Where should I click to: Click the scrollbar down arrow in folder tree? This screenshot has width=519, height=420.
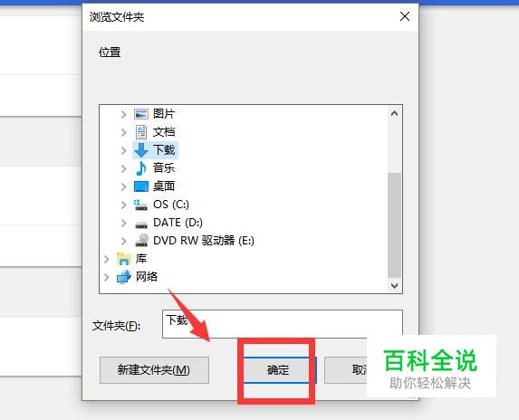[394, 285]
